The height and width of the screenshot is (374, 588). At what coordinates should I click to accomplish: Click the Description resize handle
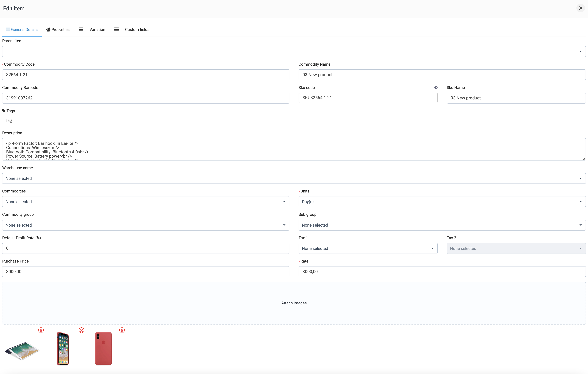click(x=584, y=159)
